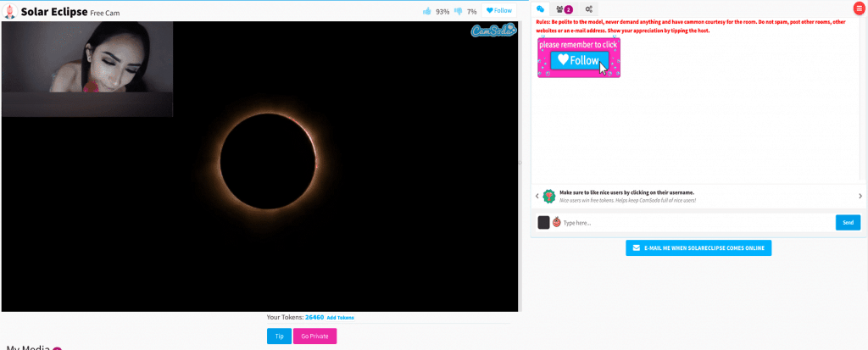The image size is (868, 350).
Task: Click the thumbs down dislike icon
Action: (x=459, y=11)
